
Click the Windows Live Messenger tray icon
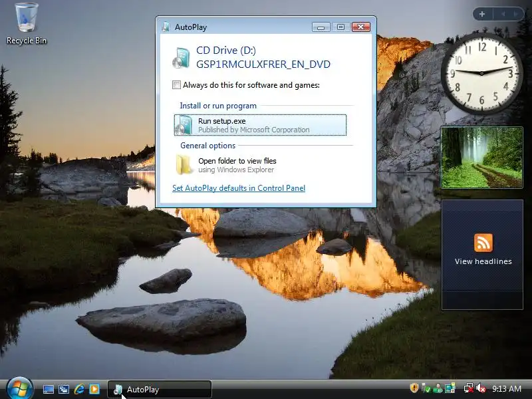pos(438,388)
